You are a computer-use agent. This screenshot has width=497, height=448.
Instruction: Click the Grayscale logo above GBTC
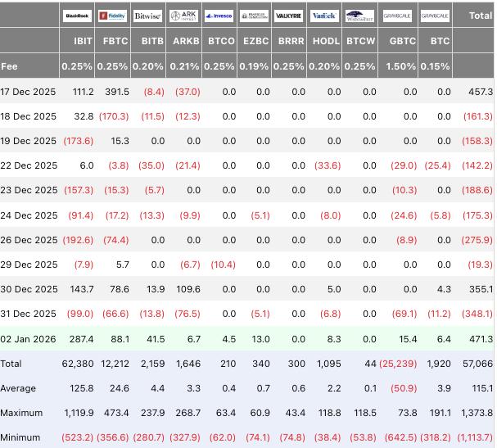click(398, 16)
